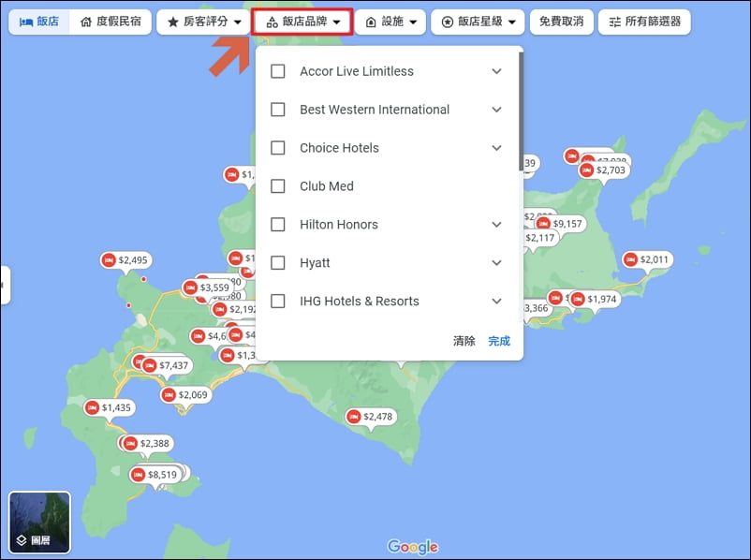
Task: Select the Hilton Honors checkbox
Action: coord(278,225)
